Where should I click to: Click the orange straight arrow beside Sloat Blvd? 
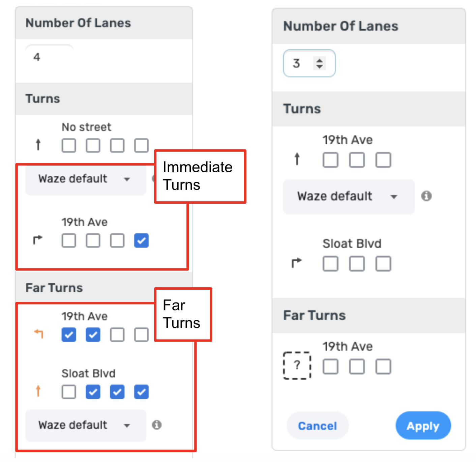[38, 391]
